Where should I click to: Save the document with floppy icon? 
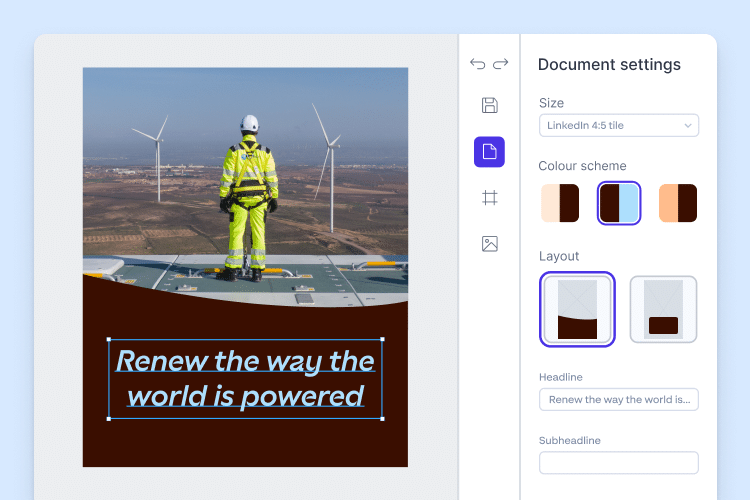[x=489, y=105]
